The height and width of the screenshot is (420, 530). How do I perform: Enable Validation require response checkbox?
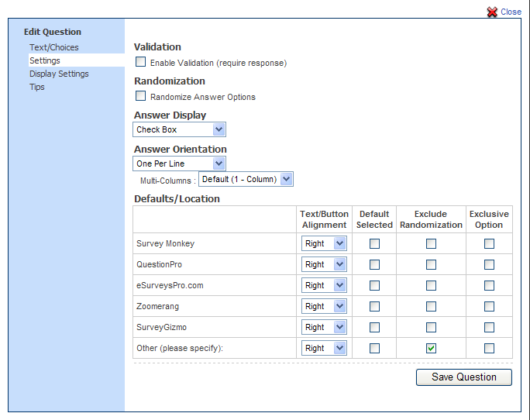pos(141,62)
